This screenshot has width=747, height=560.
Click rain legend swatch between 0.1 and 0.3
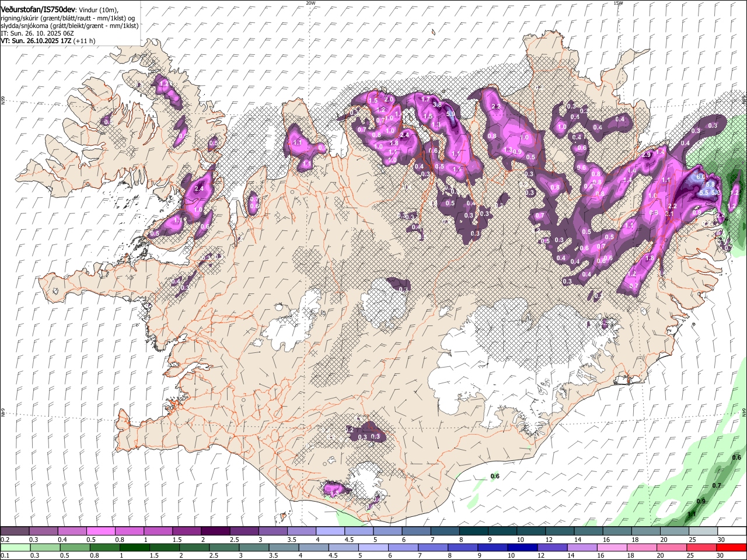[15, 547]
